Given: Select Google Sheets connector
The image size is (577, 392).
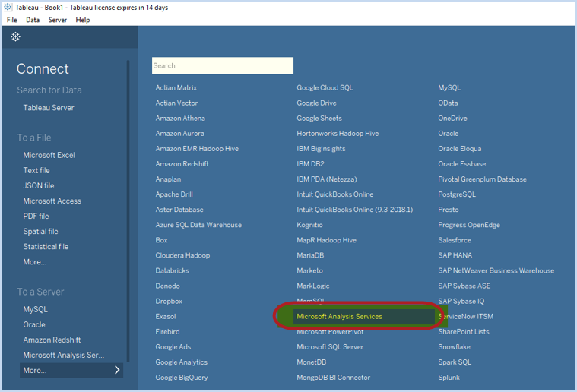Looking at the screenshot, I should [x=319, y=118].
